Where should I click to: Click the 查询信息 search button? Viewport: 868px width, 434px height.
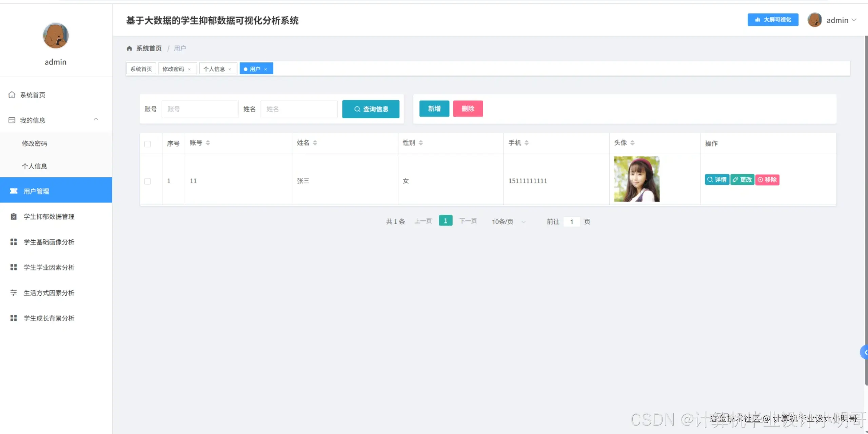tap(371, 109)
